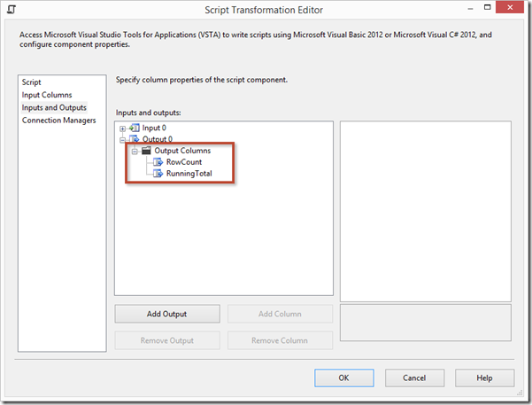Collapse the Output 0 tree node
Viewport: 532px width, 405px height.
(122, 140)
